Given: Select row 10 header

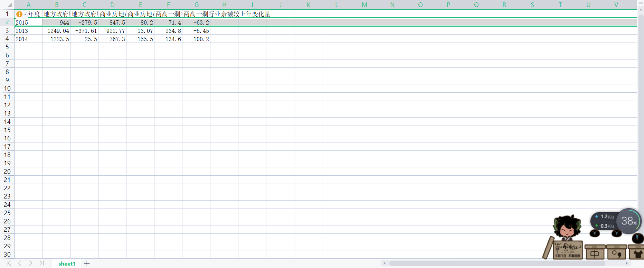Looking at the screenshot, I should pyautogui.click(x=7, y=89).
